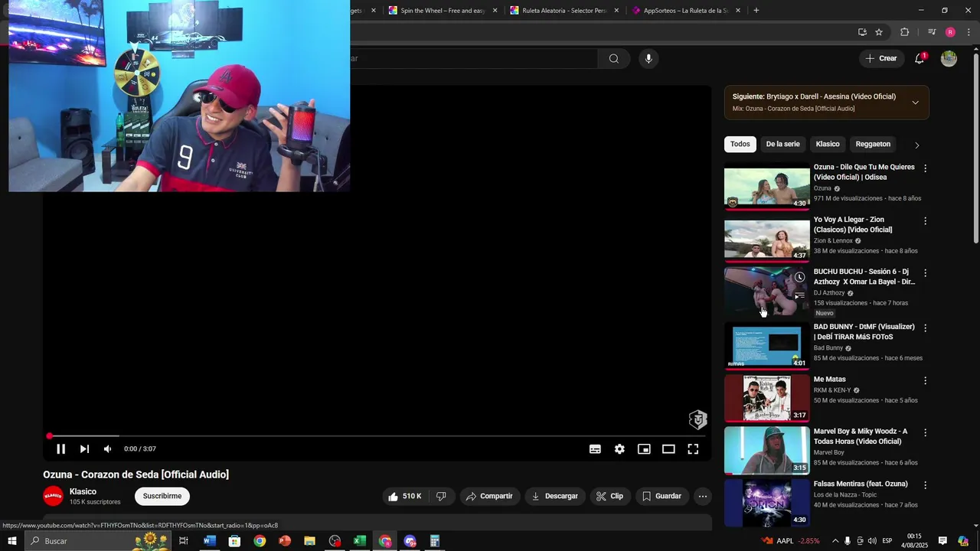
Task: Subscribe with the Suscribirme button
Action: (x=162, y=496)
